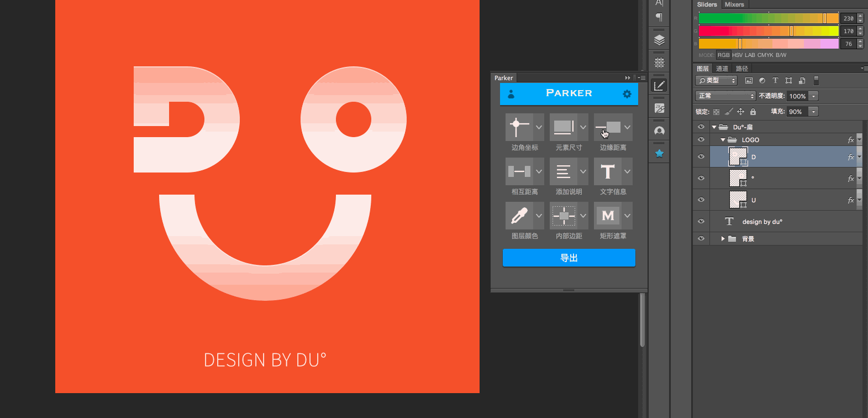The height and width of the screenshot is (418, 868).
Task: Open the Parker user account icon
Action: [511, 94]
